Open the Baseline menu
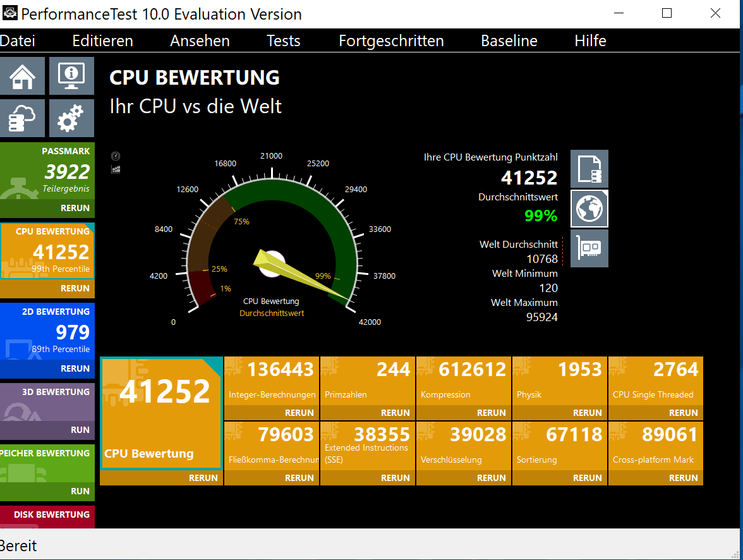This screenshot has height=560, width=743. coord(509,41)
